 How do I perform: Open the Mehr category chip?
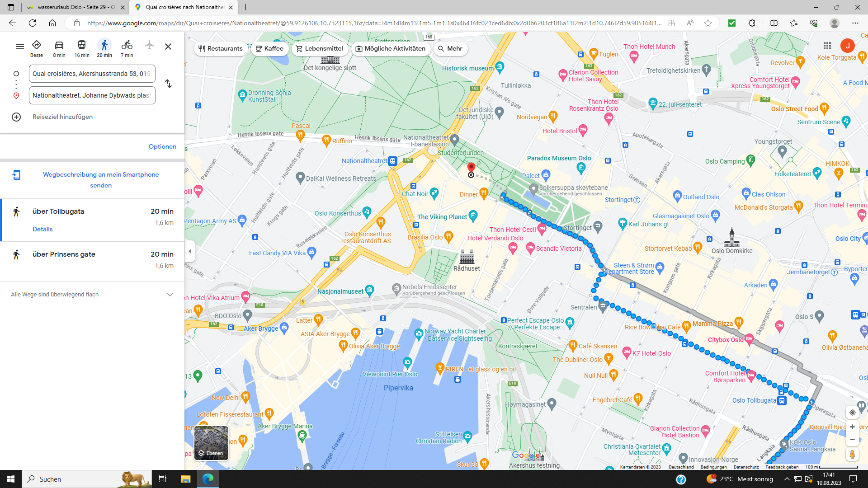point(450,49)
